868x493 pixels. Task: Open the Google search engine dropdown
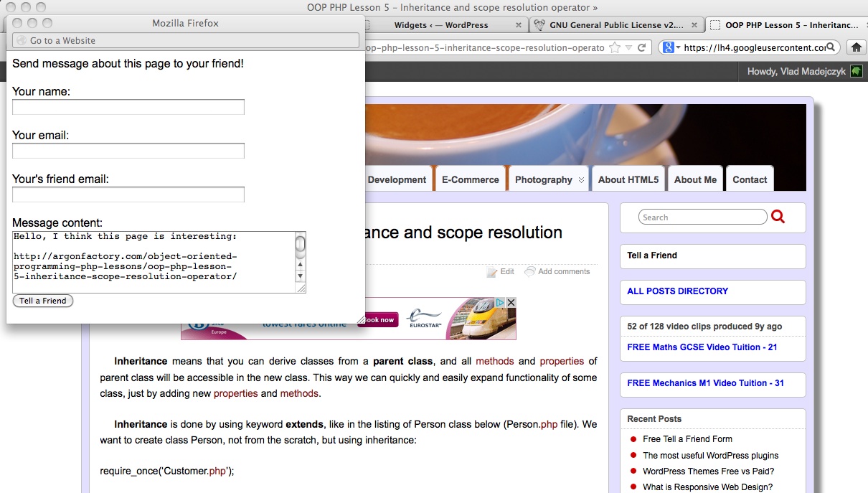tap(670, 48)
